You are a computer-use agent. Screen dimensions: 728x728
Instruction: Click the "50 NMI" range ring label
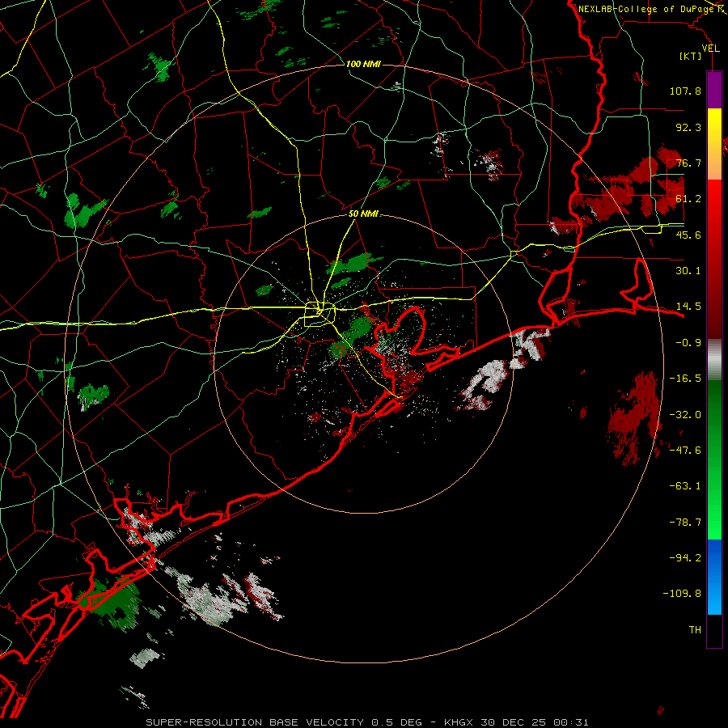pos(363,214)
